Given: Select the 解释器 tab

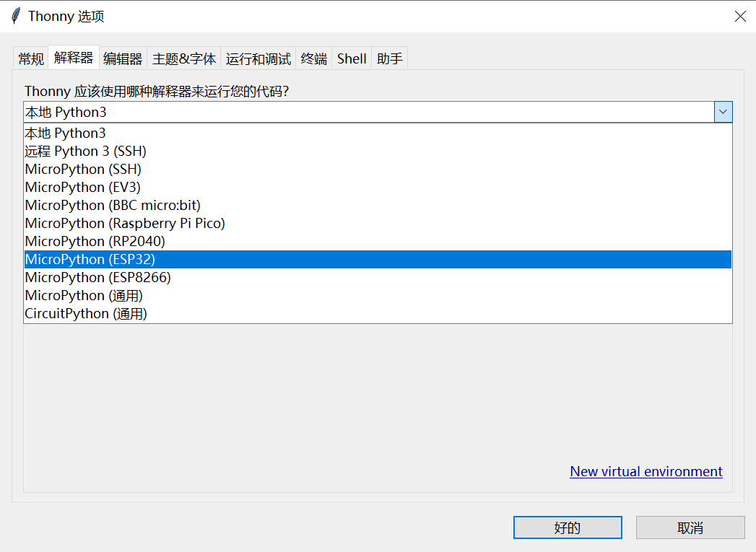Looking at the screenshot, I should 74,58.
